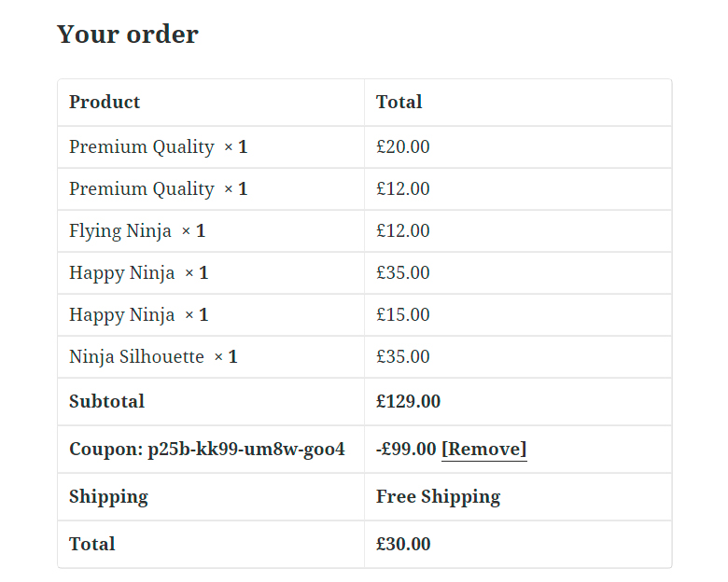Click the Total column header

click(399, 102)
